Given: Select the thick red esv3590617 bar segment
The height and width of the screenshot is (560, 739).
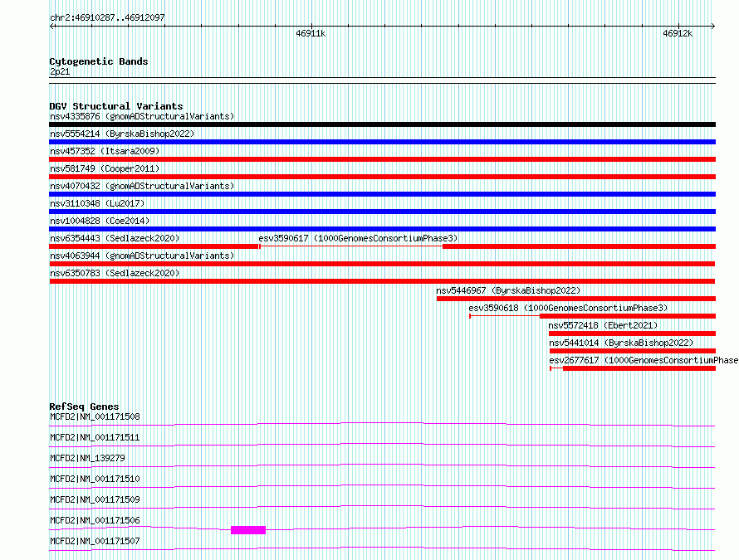Looking at the screenshot, I should coord(580,246).
